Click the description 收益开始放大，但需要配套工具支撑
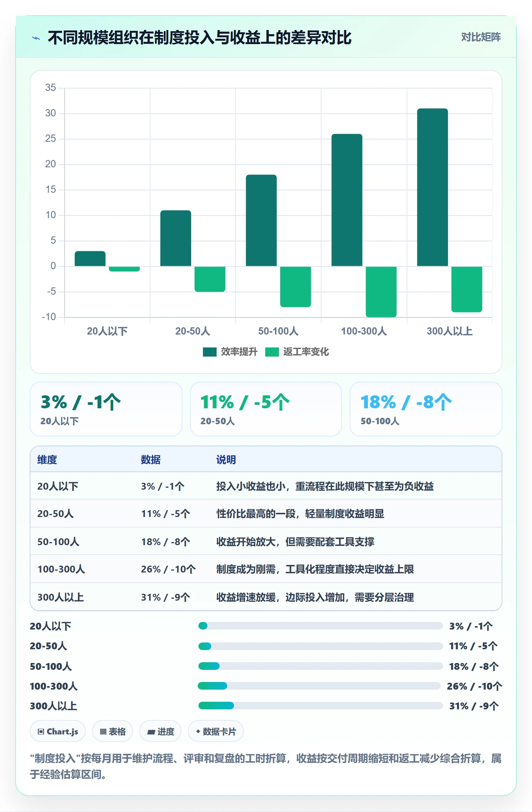 point(295,542)
